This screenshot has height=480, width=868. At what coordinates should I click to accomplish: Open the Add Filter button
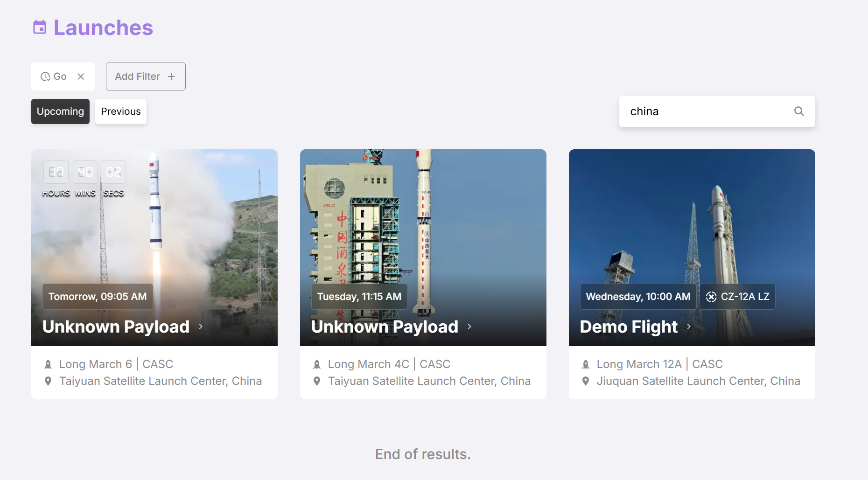coord(146,77)
